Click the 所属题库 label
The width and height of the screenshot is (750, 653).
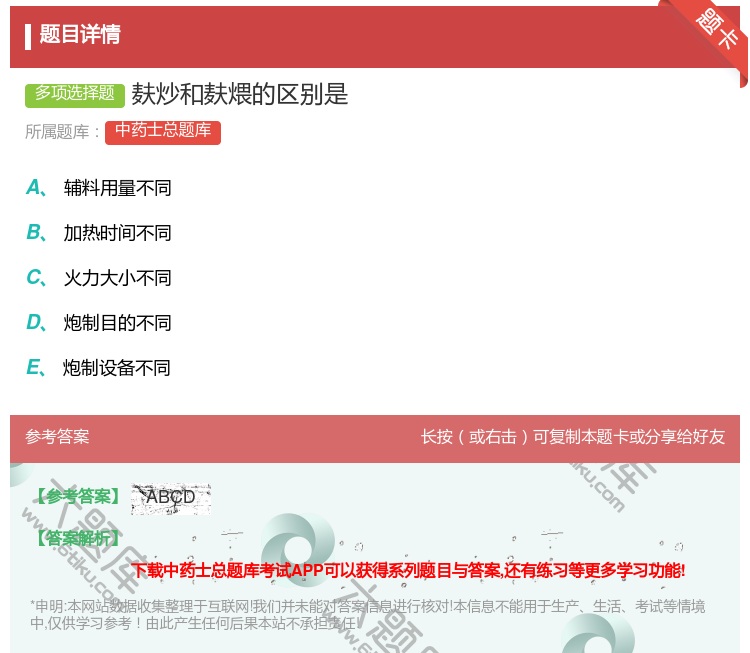tap(62, 132)
